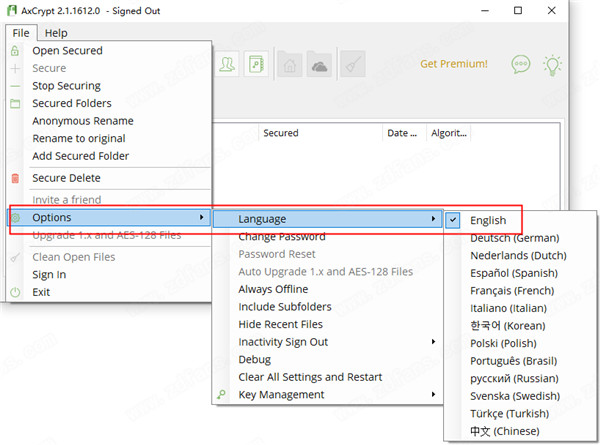Image resolution: width=600 pixels, height=445 pixels.
Task: Click the home folder toolbar icon
Action: pyautogui.click(x=290, y=64)
